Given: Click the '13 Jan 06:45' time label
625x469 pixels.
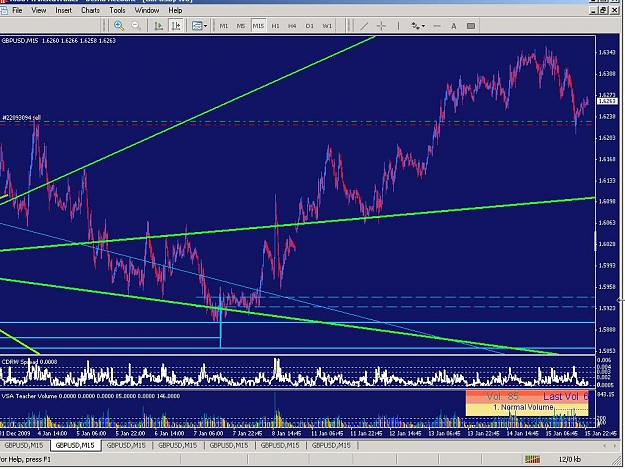Looking at the screenshot, I should pyautogui.click(x=444, y=433).
